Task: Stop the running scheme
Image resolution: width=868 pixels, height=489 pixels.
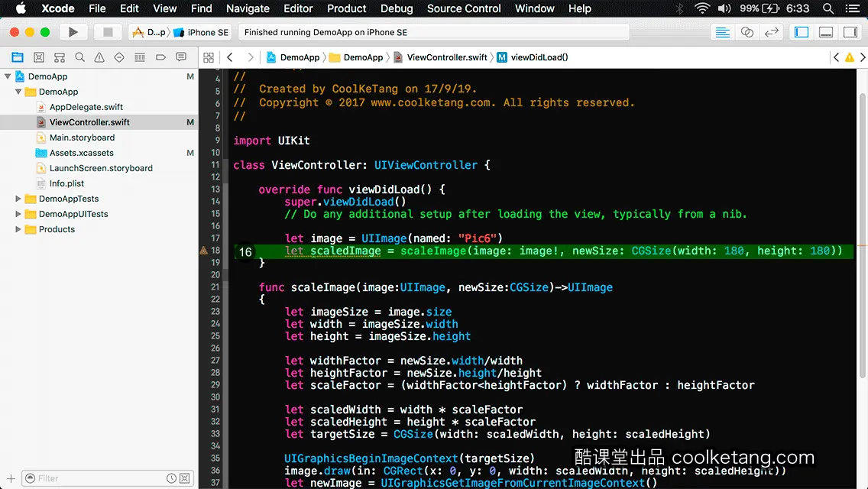Action: click(x=108, y=32)
